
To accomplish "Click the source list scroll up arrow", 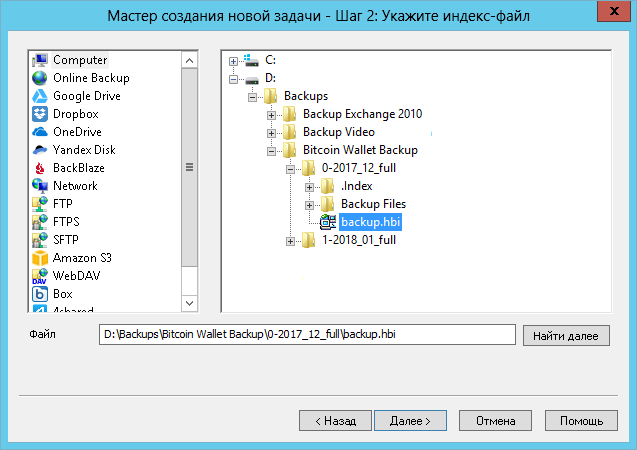I will point(189,61).
